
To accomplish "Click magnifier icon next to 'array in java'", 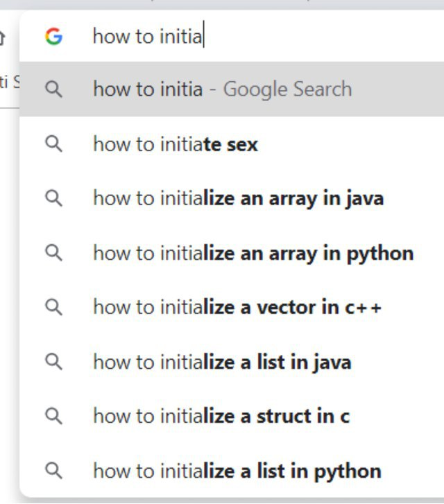I will click(53, 198).
